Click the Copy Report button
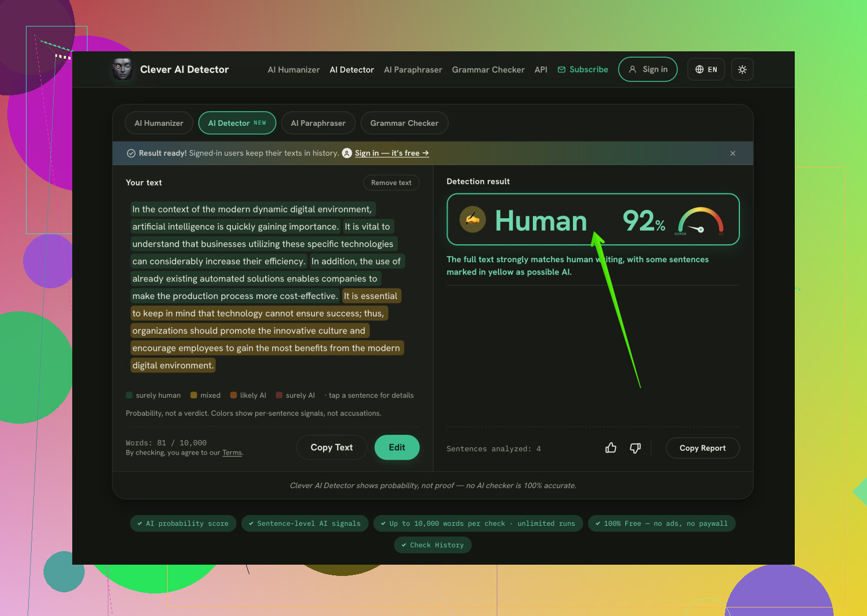This screenshot has height=616, width=867. (703, 448)
